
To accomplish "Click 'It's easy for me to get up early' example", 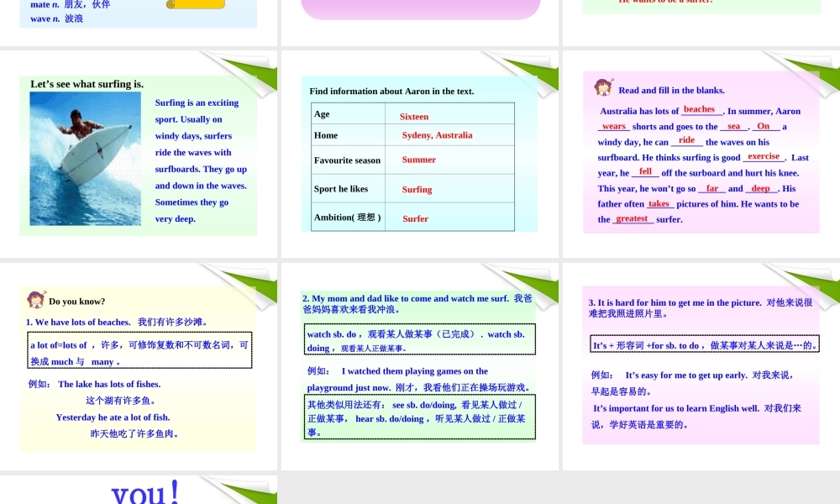I will click(685, 375).
